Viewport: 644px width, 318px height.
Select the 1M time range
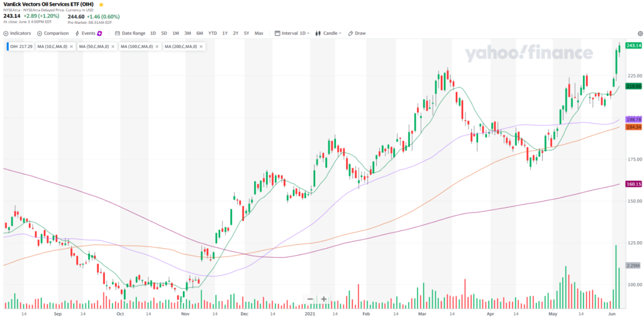pos(175,33)
